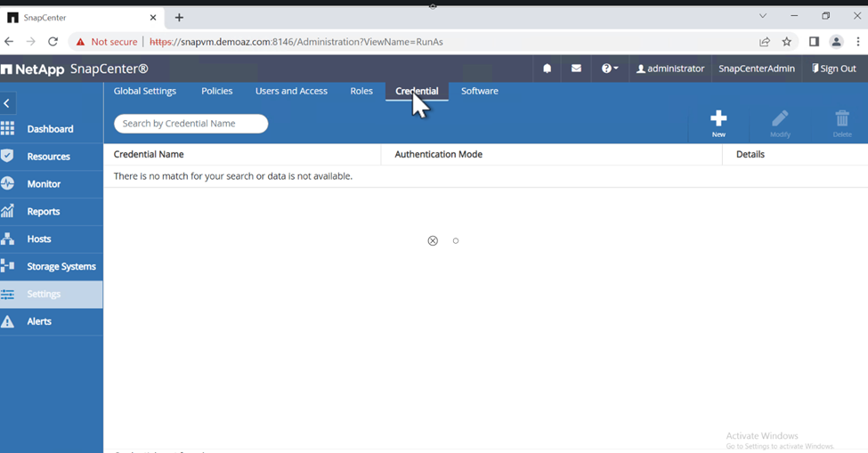Click the Not secure warning indicator

107,42
